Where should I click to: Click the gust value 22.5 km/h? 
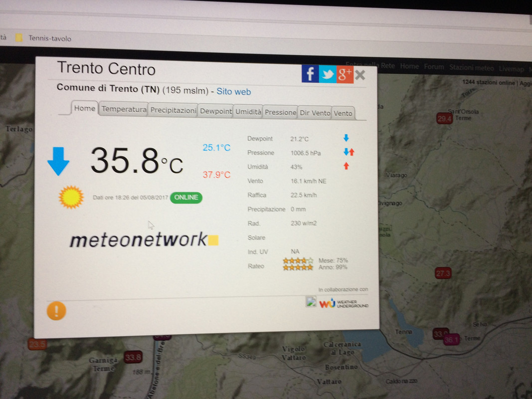click(x=304, y=195)
